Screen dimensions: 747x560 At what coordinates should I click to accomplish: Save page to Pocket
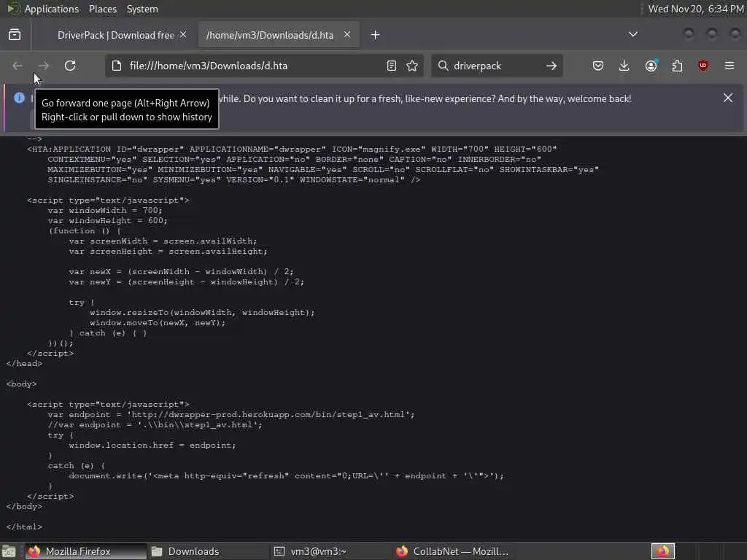click(598, 66)
